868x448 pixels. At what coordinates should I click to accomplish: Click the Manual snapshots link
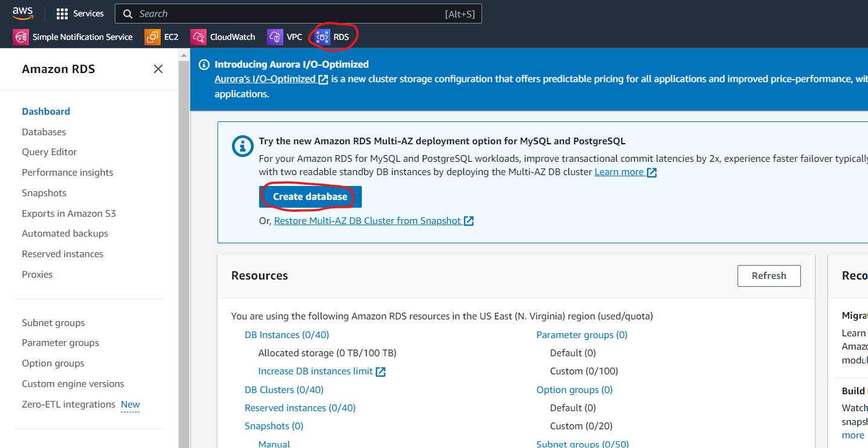(274, 444)
